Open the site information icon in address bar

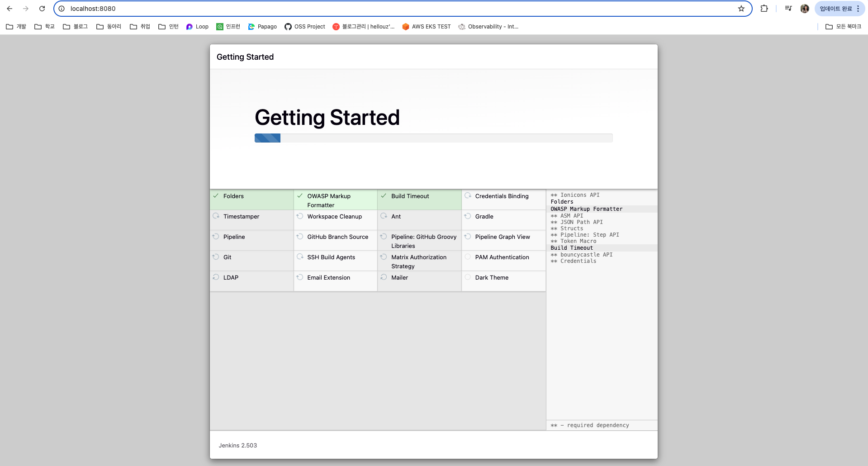[x=62, y=9]
